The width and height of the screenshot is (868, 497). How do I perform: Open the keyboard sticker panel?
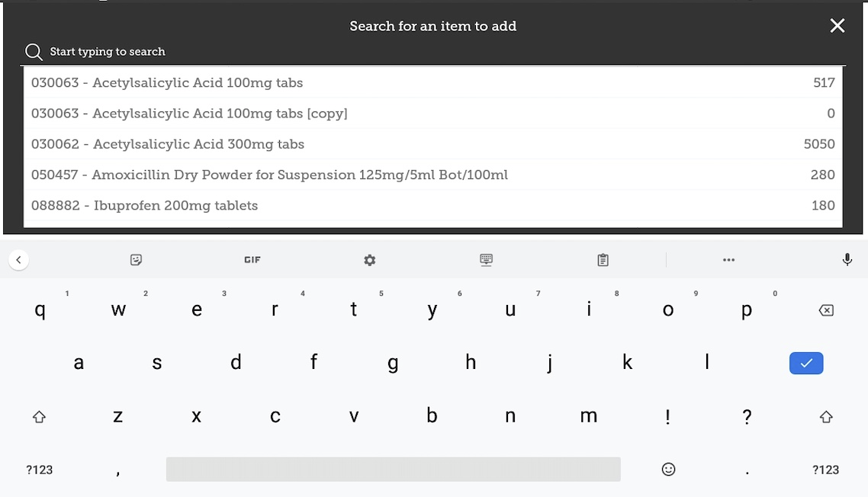[136, 260]
